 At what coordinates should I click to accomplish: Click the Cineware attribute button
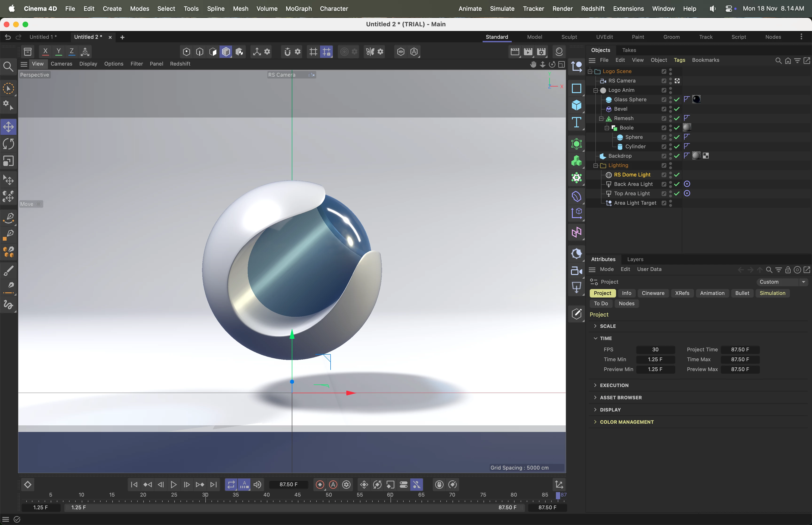[x=652, y=293]
